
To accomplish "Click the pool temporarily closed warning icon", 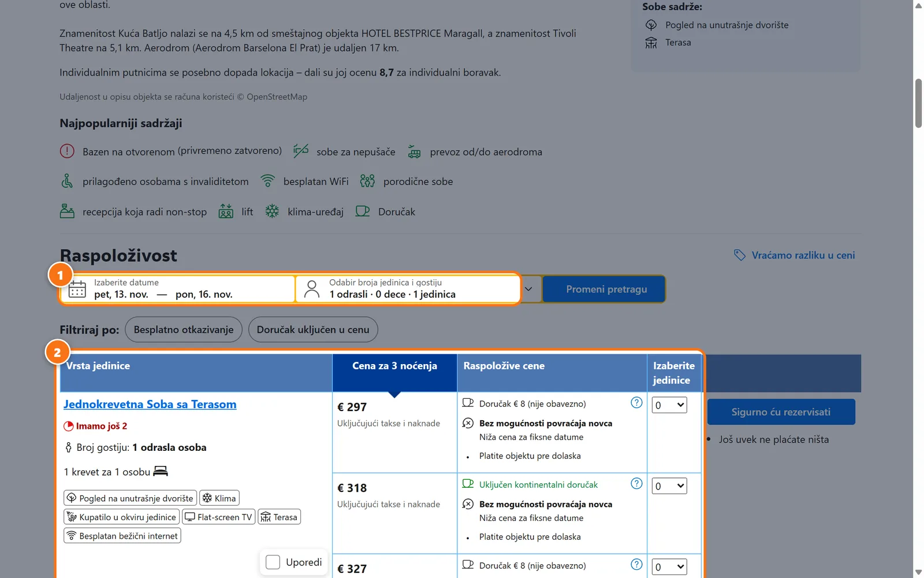I will pos(67,151).
